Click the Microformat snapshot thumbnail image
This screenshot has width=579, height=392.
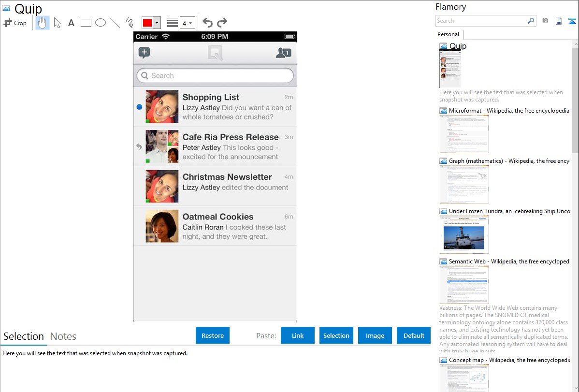464,134
